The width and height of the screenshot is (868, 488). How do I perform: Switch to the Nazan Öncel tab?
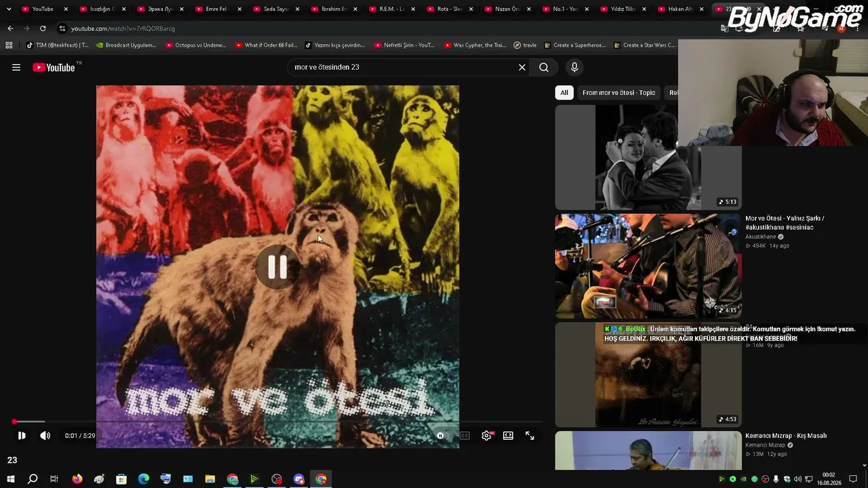[506, 9]
